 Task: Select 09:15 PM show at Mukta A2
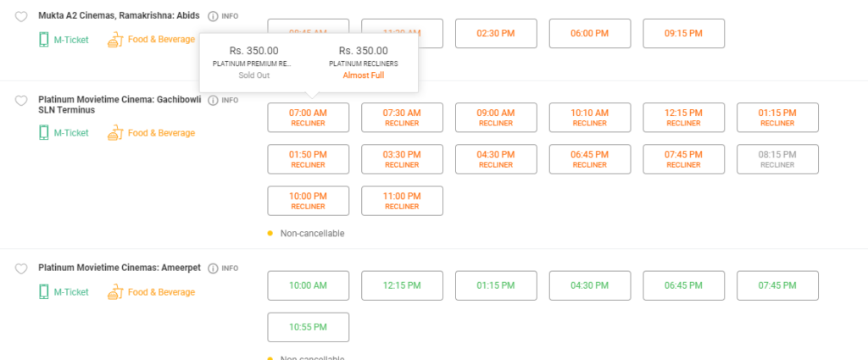coord(684,33)
